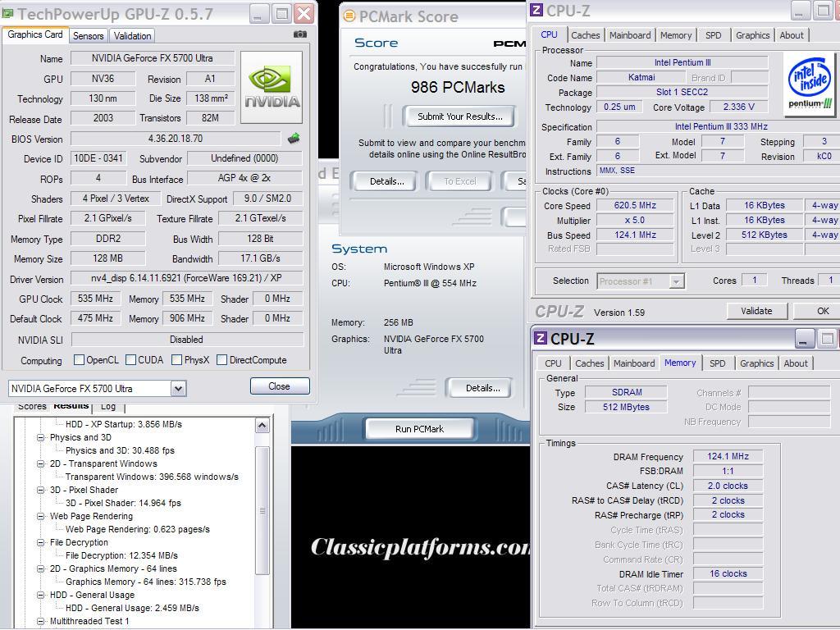Viewport: 840px width, 630px height.
Task: Click the Memory Size value 512 MBytes
Action: tap(626, 407)
